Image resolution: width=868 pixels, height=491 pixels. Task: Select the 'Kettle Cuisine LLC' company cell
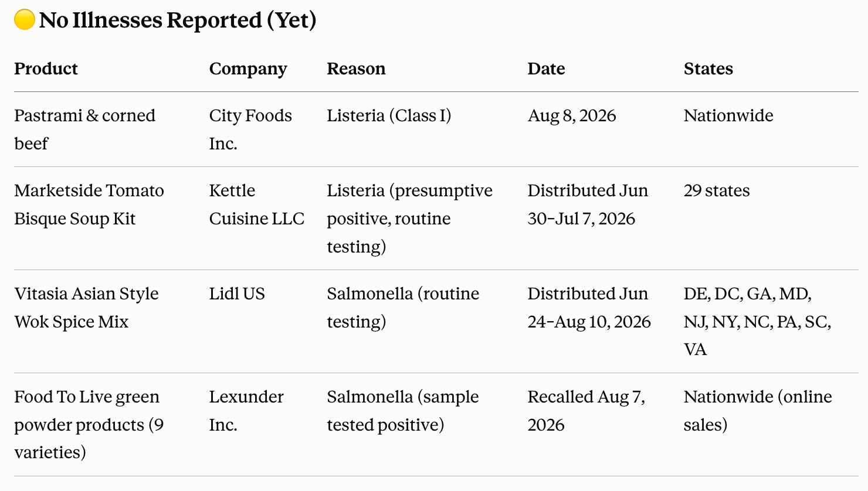coord(257,204)
